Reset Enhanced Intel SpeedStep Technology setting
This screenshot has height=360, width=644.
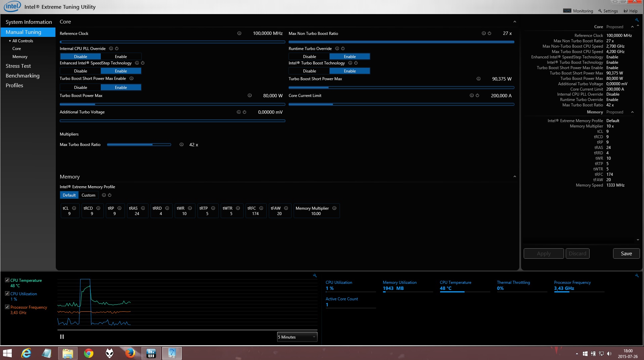coord(142,63)
